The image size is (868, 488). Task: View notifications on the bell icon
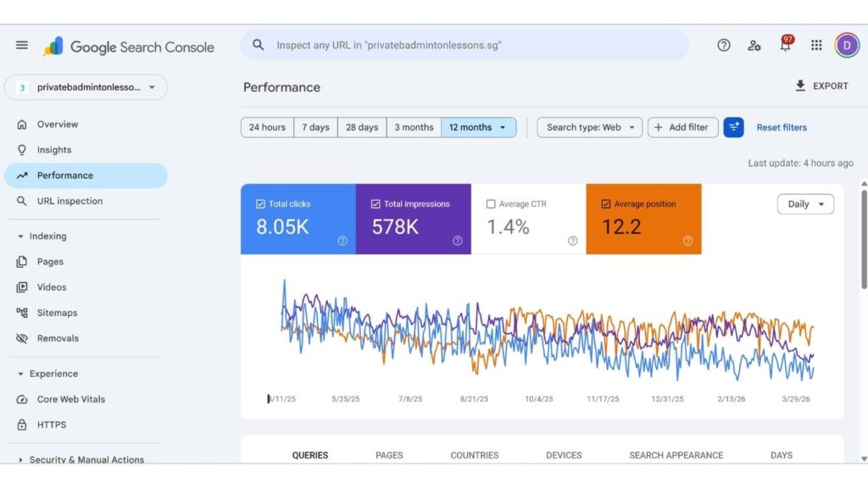coord(785,45)
